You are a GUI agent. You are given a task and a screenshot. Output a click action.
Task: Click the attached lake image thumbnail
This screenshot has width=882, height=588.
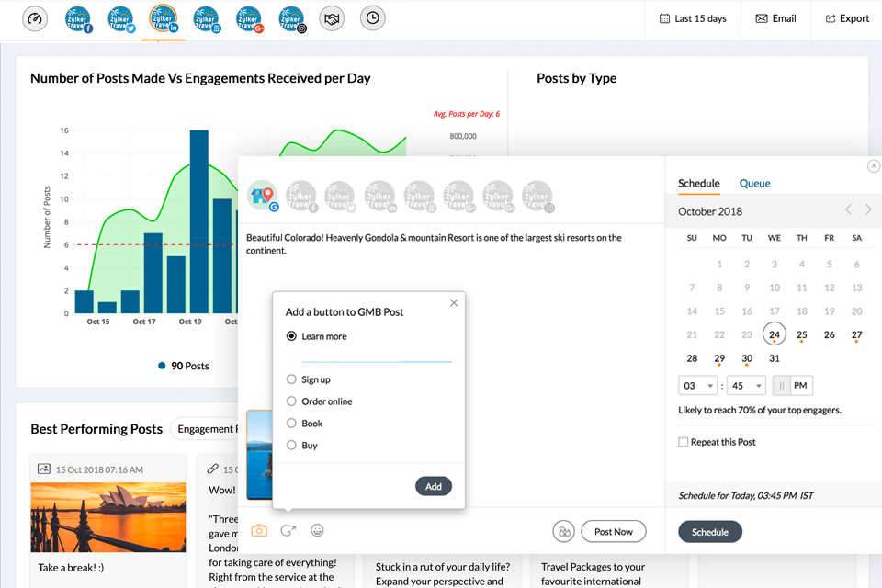coord(259,455)
